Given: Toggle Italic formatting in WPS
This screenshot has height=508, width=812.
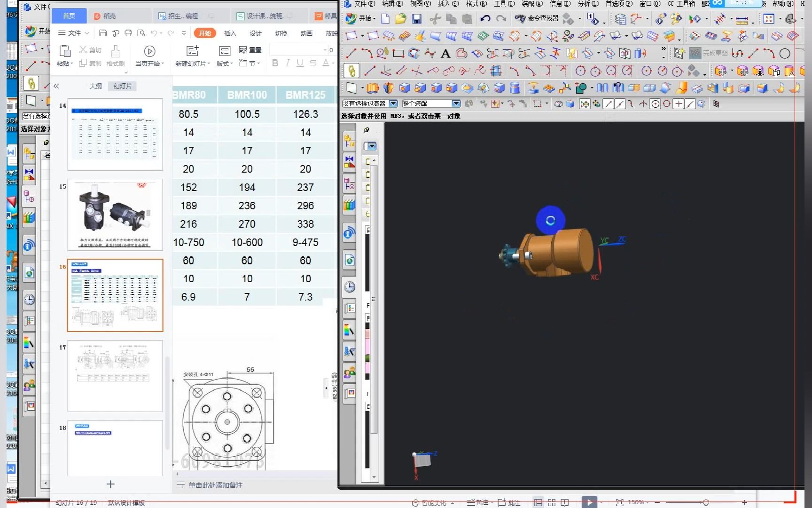Looking at the screenshot, I should click(288, 63).
